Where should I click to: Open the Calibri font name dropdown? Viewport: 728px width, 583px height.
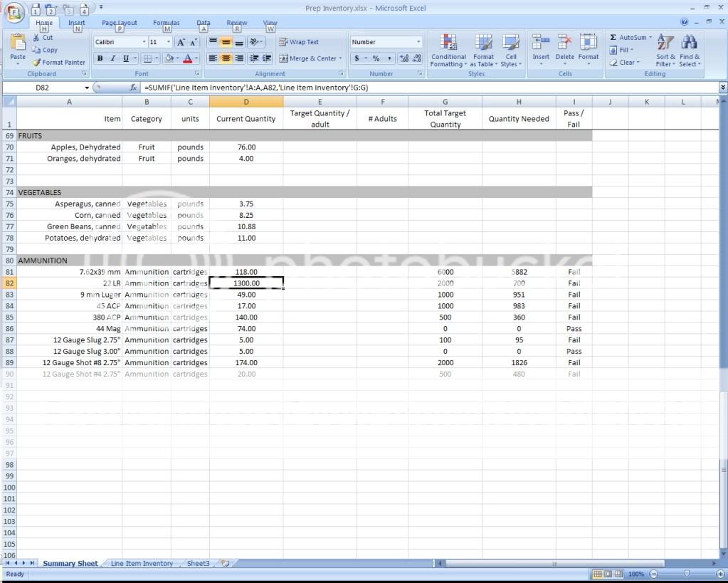[x=144, y=42]
